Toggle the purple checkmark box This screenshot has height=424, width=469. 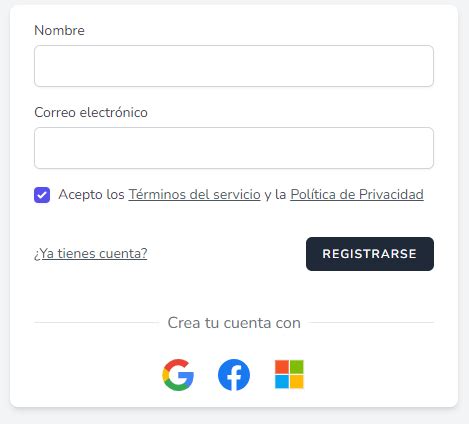tap(42, 195)
